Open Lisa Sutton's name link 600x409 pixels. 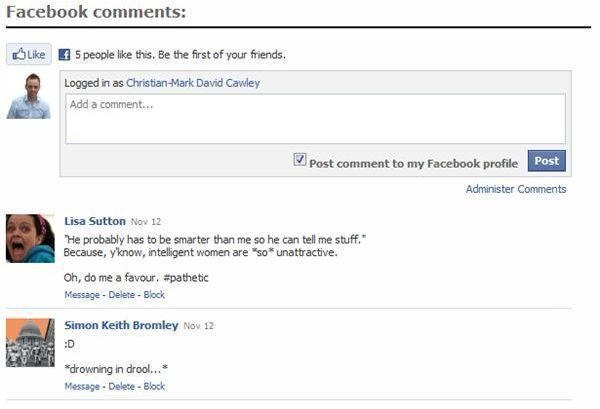point(95,221)
